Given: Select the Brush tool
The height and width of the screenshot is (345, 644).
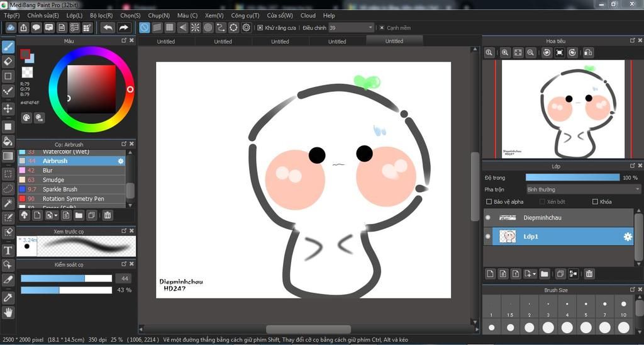Looking at the screenshot, I should point(8,47).
